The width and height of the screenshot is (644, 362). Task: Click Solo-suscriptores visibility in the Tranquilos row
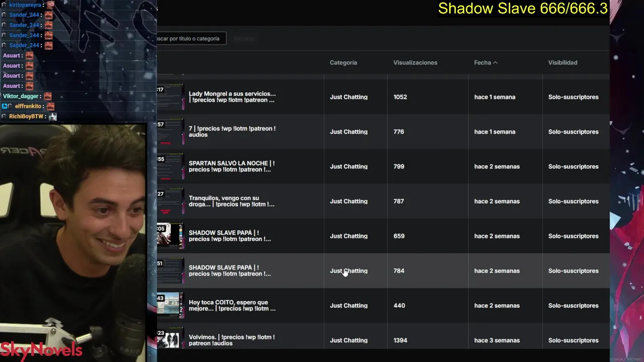(573, 201)
